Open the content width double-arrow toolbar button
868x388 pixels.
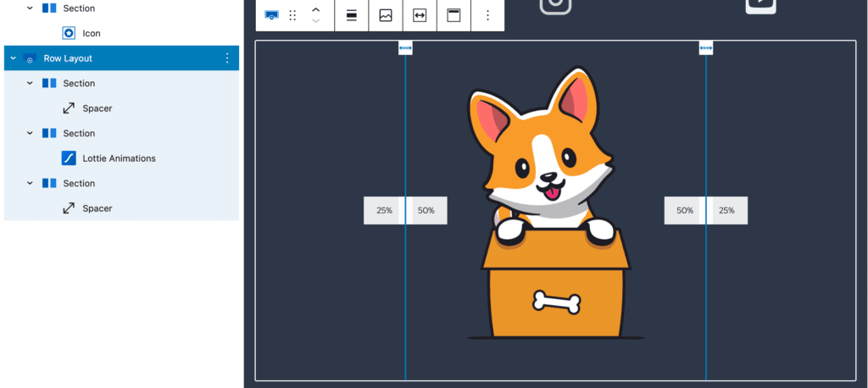420,15
